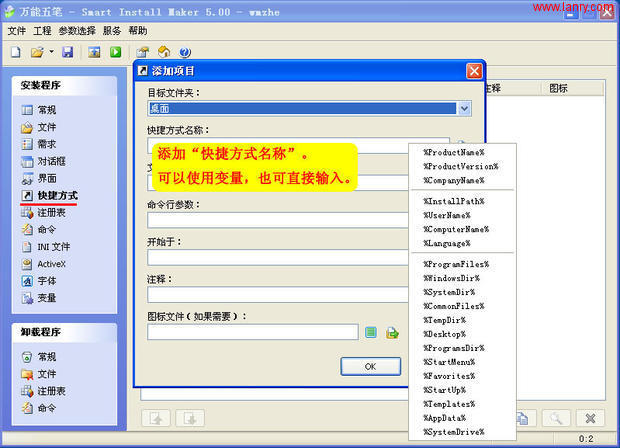The image size is (620, 448).
Task: Click the Help question mark toolbar icon
Action: pyautogui.click(x=185, y=52)
